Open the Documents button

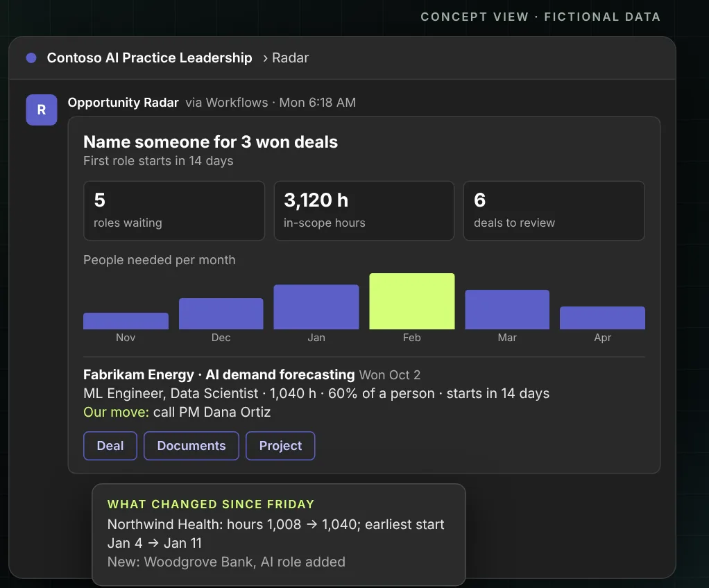pyautogui.click(x=191, y=446)
